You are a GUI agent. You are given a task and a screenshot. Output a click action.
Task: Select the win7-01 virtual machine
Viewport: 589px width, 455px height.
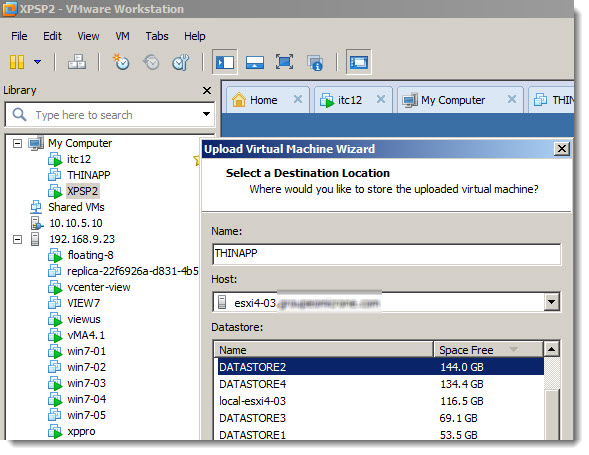pyautogui.click(x=86, y=351)
